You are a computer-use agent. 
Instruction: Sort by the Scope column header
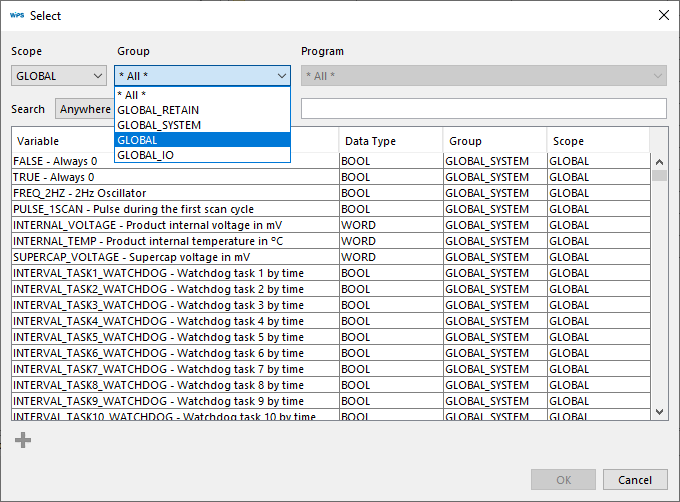[597, 141]
